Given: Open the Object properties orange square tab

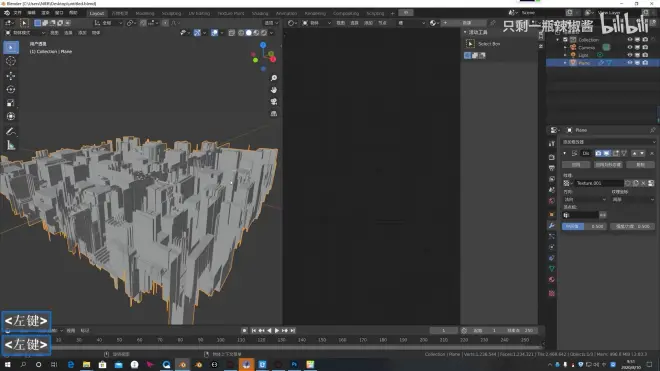Looking at the screenshot, I should pos(552,215).
